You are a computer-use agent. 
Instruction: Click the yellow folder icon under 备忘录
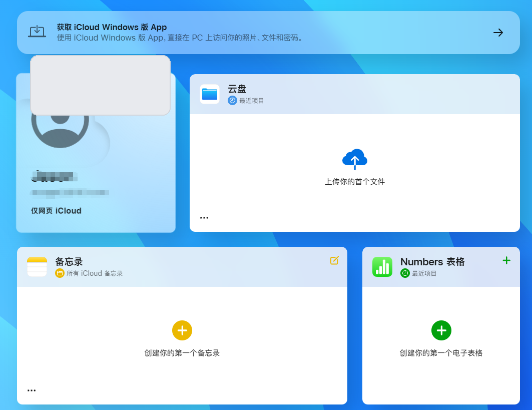tap(60, 273)
